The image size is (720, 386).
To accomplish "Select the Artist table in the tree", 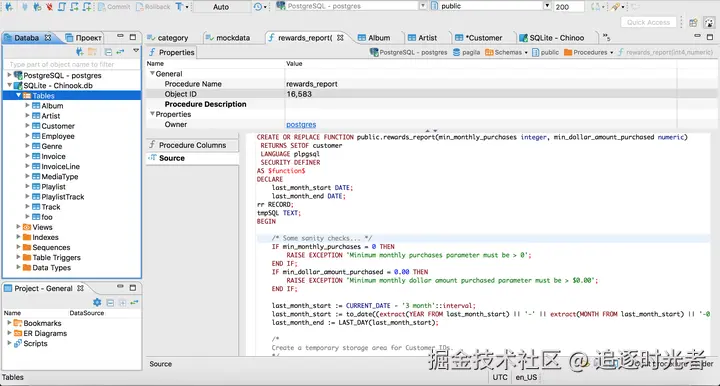I will [x=51, y=116].
